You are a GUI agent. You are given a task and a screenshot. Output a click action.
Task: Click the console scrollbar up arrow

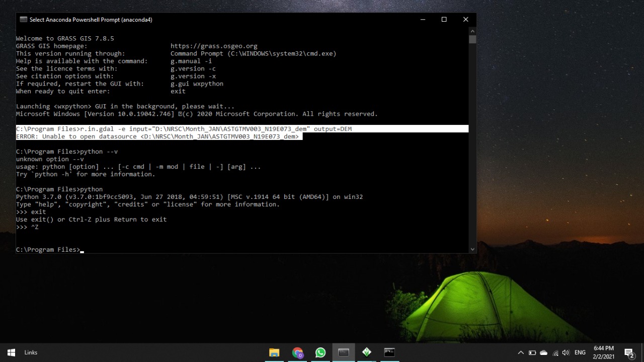pos(472,31)
